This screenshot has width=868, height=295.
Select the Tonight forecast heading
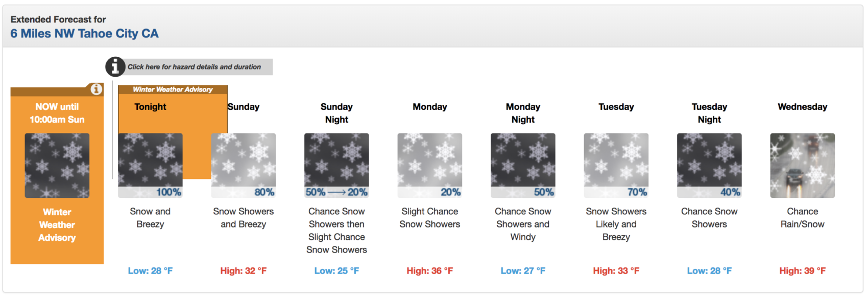click(150, 107)
